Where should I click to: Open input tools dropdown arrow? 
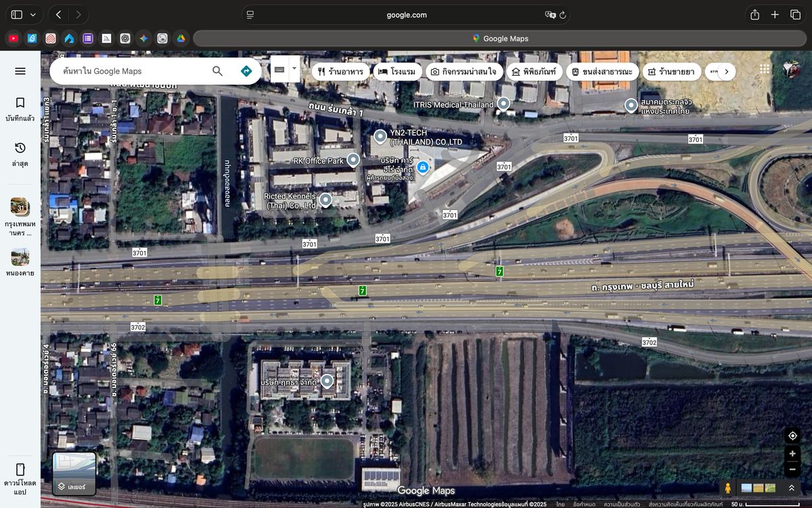[x=294, y=68]
